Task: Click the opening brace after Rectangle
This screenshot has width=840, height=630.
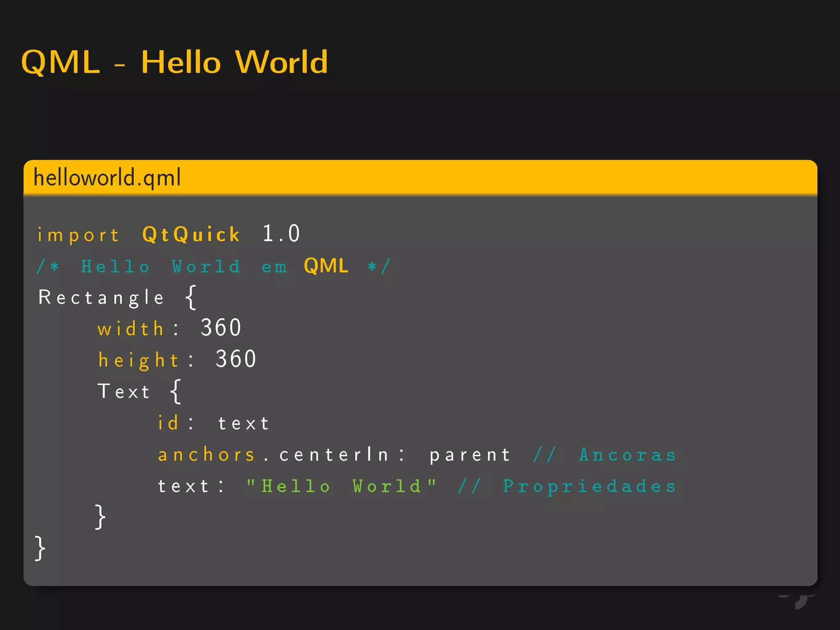Action: (x=191, y=297)
